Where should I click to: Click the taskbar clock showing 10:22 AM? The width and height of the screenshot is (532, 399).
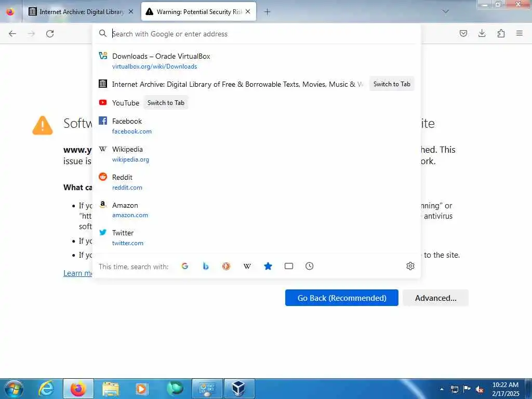(506, 389)
